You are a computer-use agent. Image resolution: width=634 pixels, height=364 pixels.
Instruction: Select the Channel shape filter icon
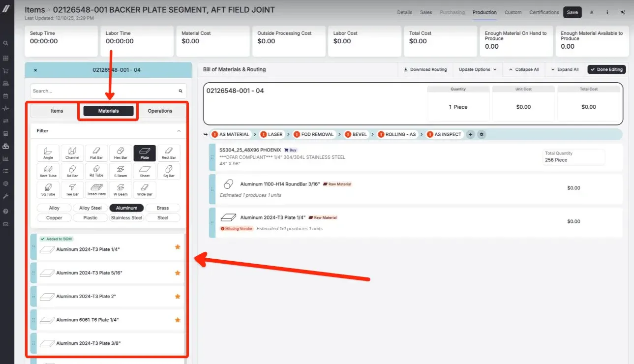(x=72, y=152)
